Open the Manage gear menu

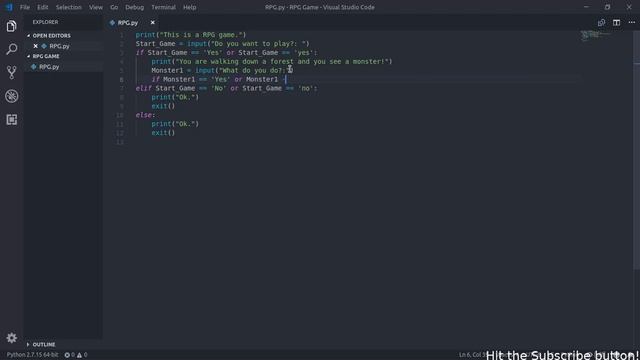coord(11,338)
